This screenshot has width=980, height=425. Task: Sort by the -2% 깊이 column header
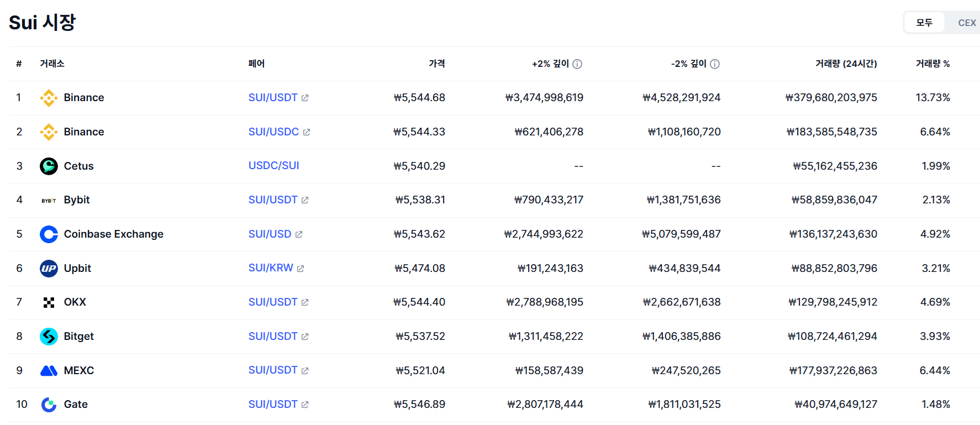(689, 64)
